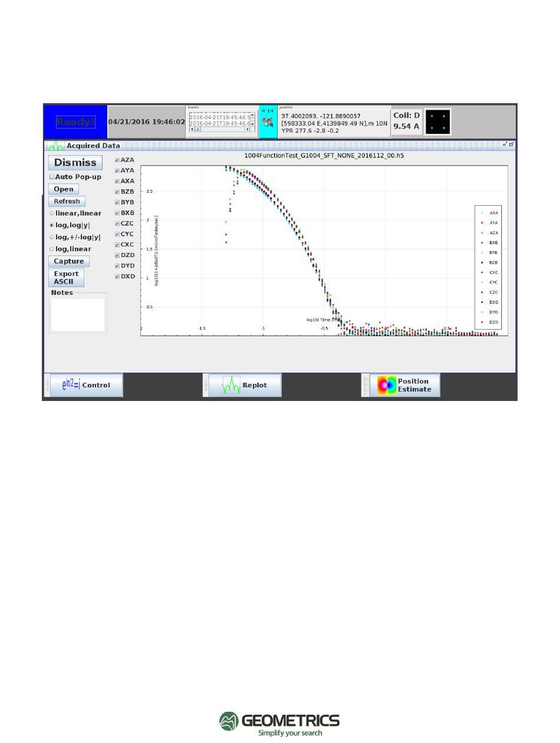Click the Replot panel drag grip
Screen dimensions: 560x743
point(205,385)
